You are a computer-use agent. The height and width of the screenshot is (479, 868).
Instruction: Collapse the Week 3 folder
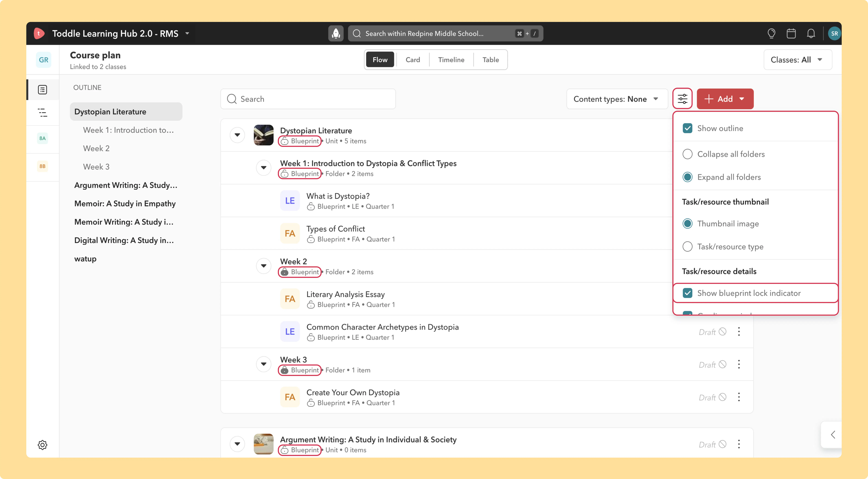(x=263, y=364)
